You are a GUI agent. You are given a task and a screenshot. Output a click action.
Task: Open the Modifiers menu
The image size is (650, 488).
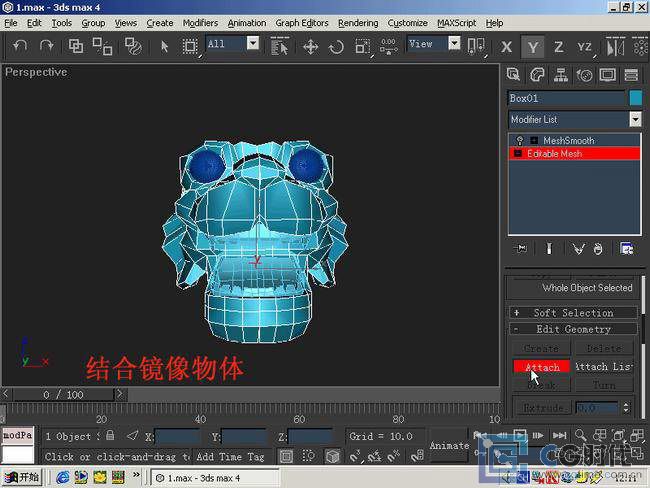(x=200, y=23)
